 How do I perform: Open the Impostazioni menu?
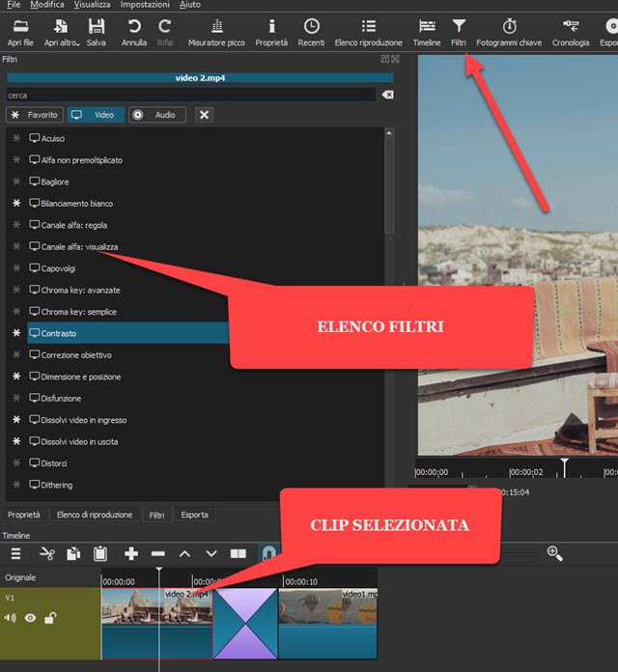(145, 5)
